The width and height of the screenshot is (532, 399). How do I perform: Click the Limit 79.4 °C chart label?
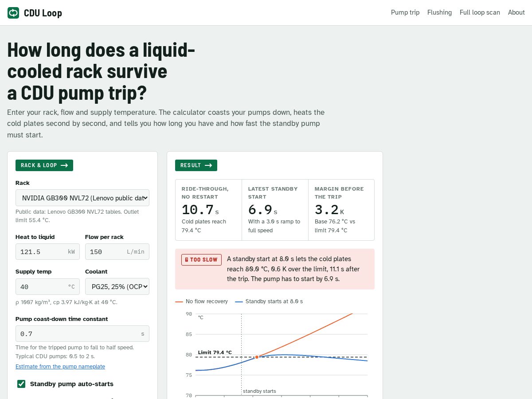pyautogui.click(x=215, y=352)
